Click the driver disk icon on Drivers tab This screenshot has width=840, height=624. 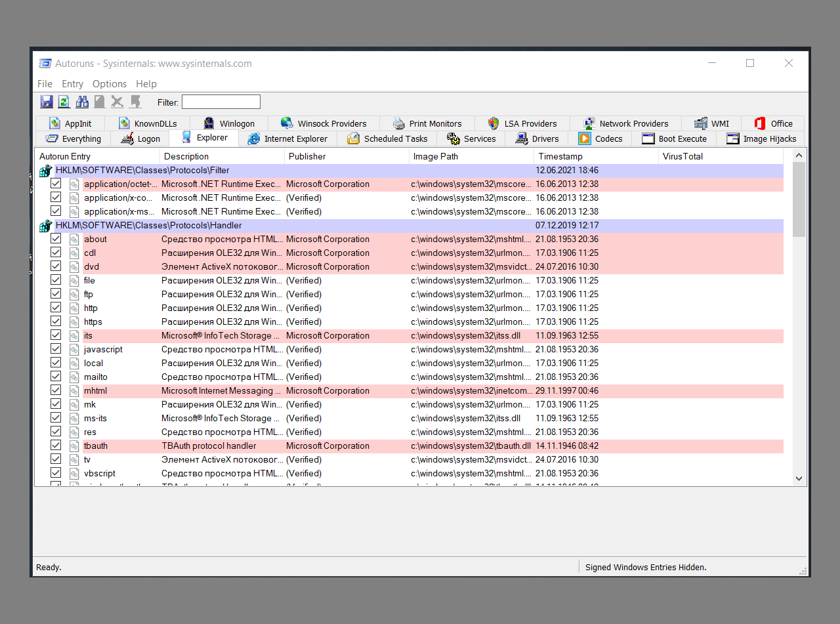pos(522,138)
